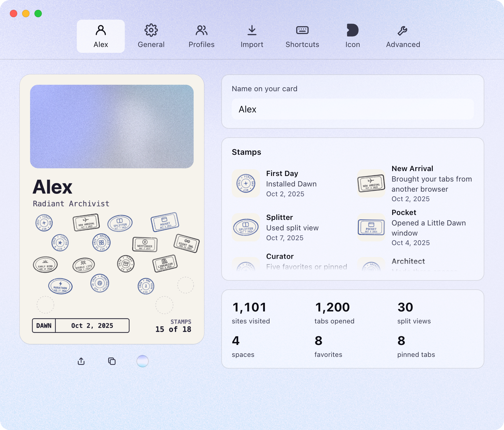Select the Marathon stamp on the card
The width and height of the screenshot is (504, 430).
point(60,286)
